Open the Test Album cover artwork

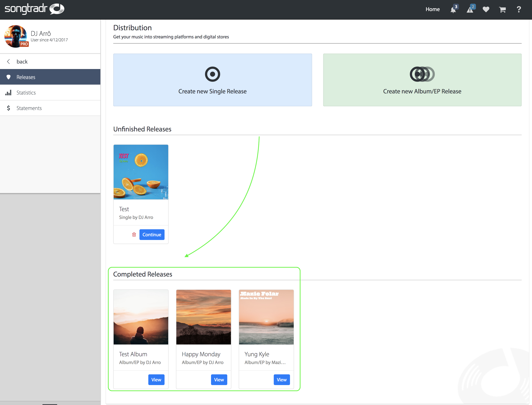[x=141, y=317]
